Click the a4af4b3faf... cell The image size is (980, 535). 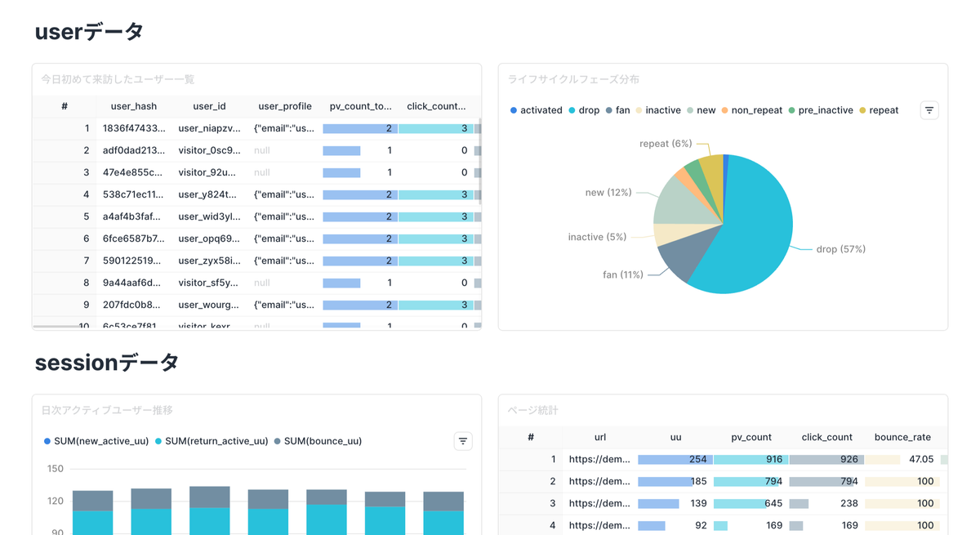point(134,216)
